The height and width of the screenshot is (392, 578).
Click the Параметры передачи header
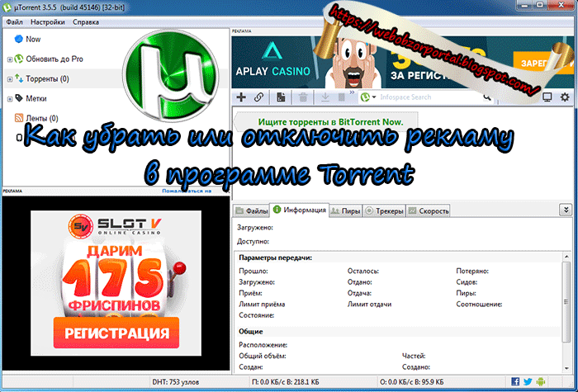click(x=275, y=257)
